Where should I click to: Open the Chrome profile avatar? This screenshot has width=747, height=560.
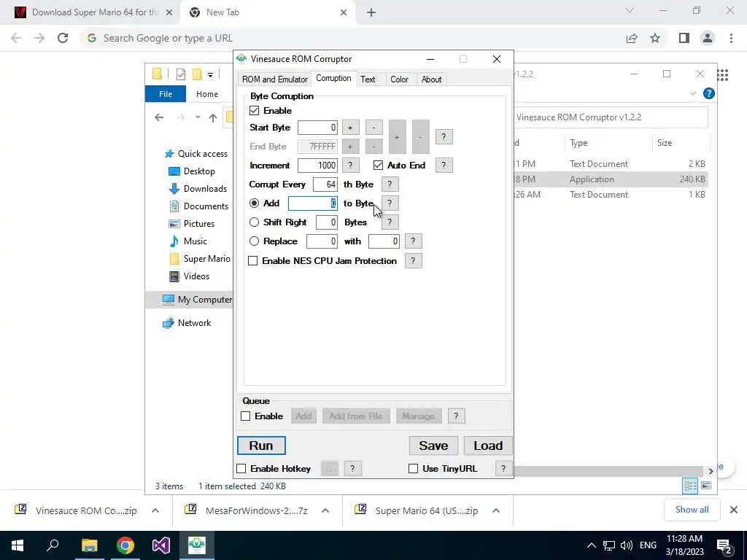point(708,38)
